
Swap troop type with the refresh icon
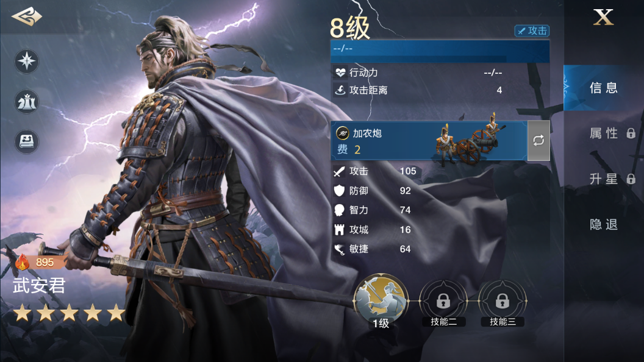538,140
